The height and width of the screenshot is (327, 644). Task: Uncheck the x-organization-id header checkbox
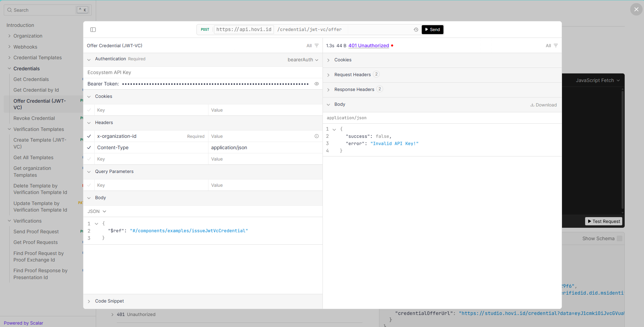pyautogui.click(x=89, y=136)
